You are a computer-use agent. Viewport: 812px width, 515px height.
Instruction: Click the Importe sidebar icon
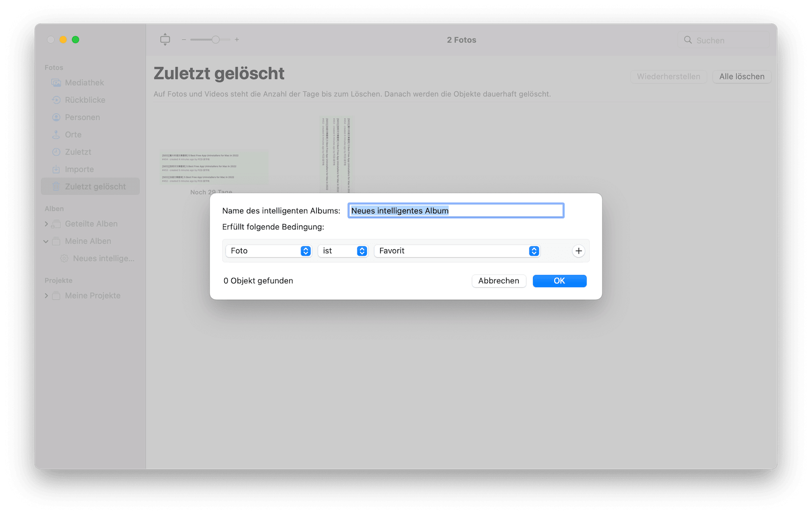pos(56,169)
